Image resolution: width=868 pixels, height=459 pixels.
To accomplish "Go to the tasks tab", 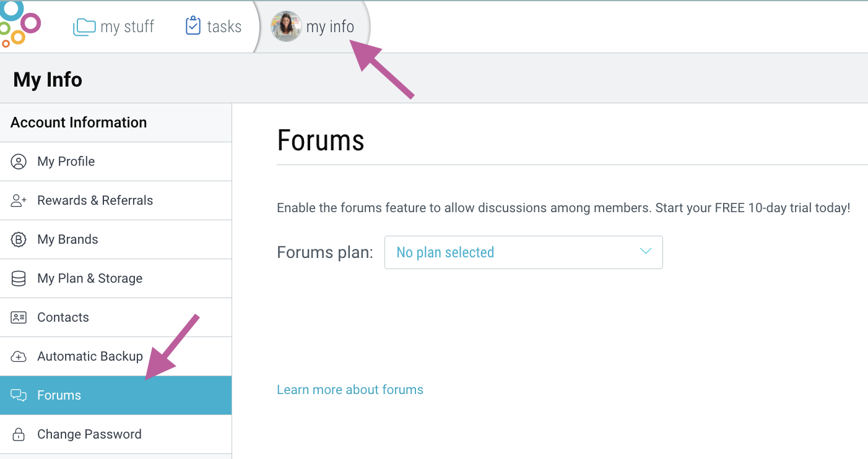I will tap(224, 27).
